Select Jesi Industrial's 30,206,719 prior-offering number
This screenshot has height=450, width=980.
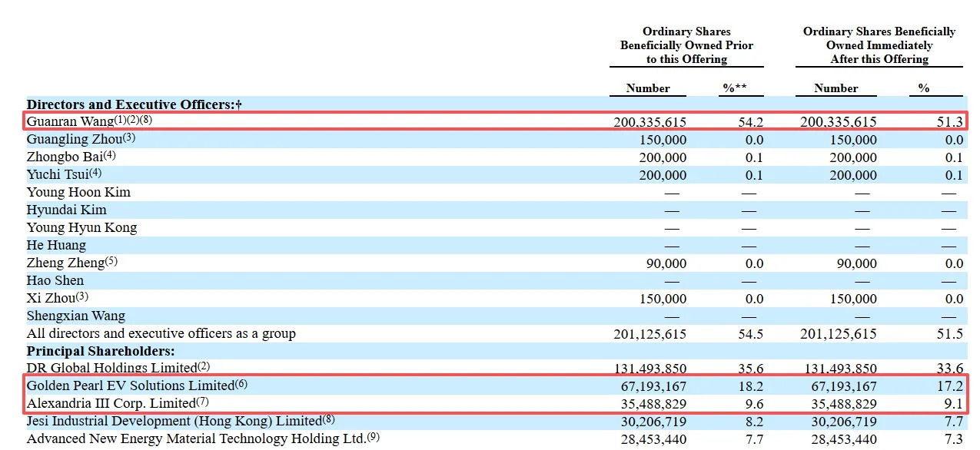tap(654, 422)
